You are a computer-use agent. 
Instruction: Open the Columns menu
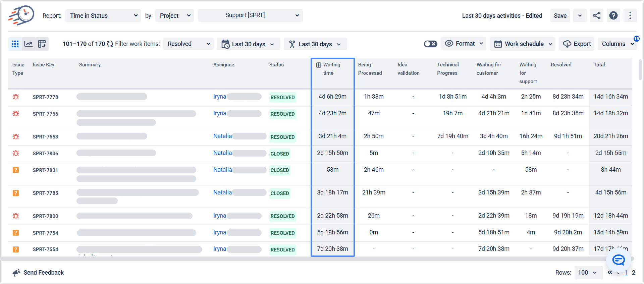click(x=617, y=44)
